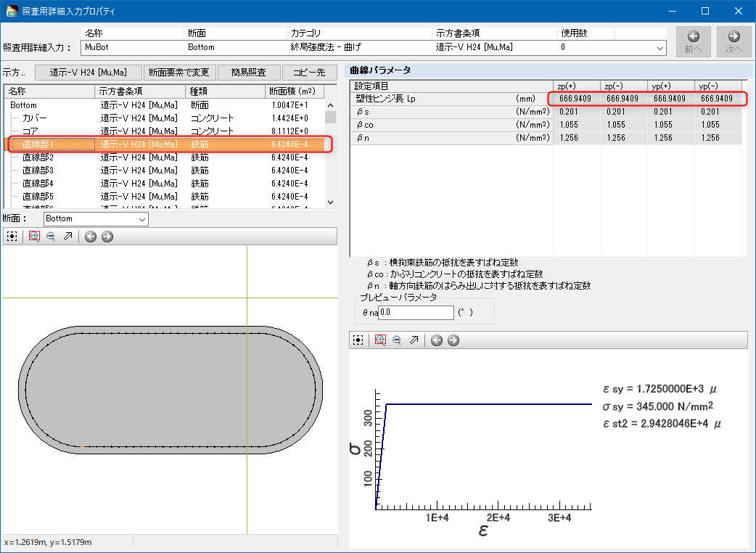
Task: Click fit-to-view icon in section view toolbar
Action: [x=12, y=237]
